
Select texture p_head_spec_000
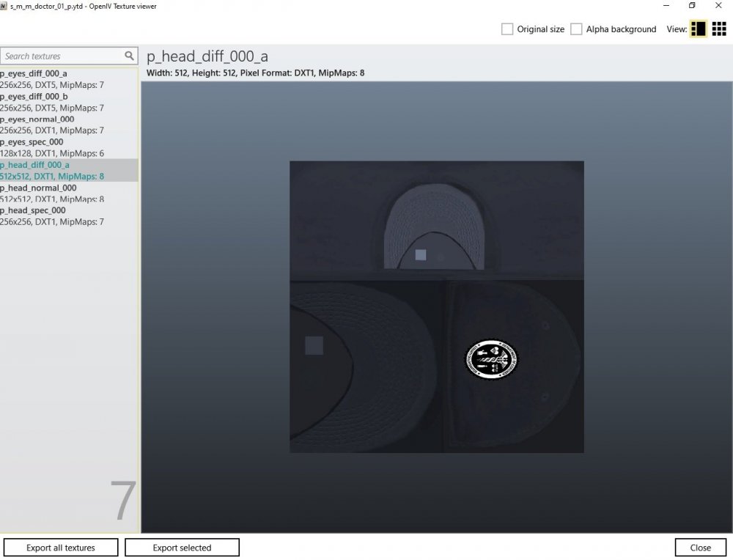point(69,216)
